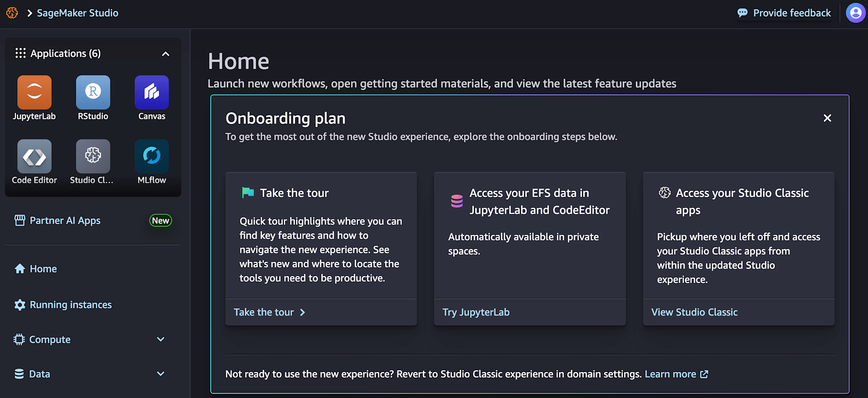Click Try JupyterLab link
The width and height of the screenshot is (868, 398).
476,312
